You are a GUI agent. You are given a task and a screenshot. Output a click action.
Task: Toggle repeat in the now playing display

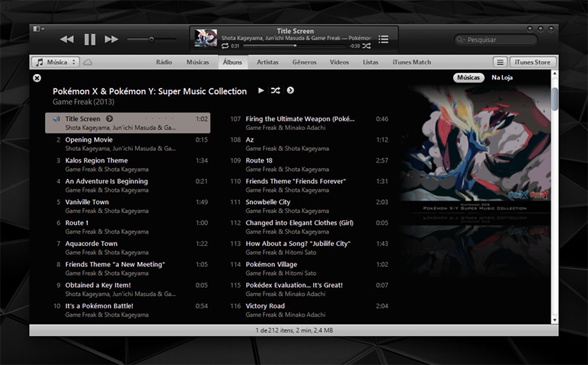[x=225, y=46]
